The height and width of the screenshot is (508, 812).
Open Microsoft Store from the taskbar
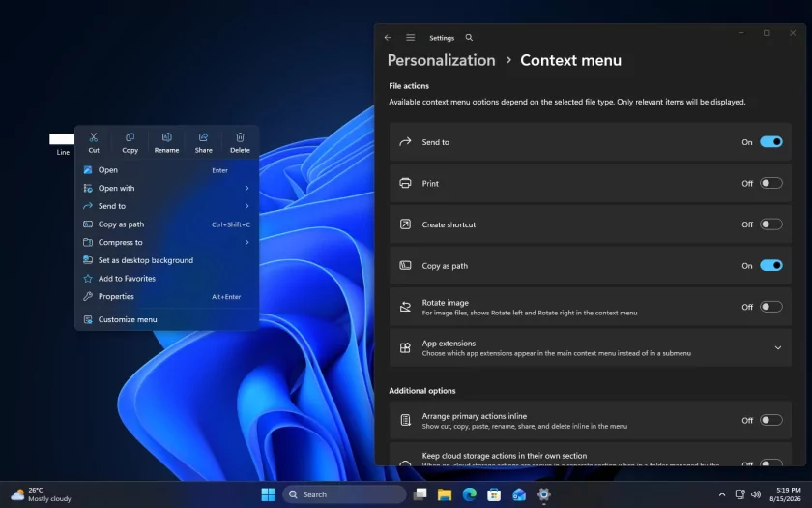click(x=494, y=494)
